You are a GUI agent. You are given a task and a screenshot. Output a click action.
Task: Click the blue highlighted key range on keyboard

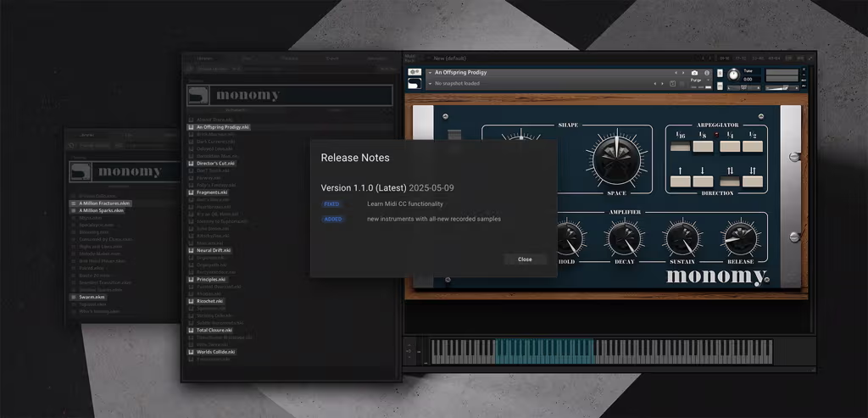[x=544, y=351]
